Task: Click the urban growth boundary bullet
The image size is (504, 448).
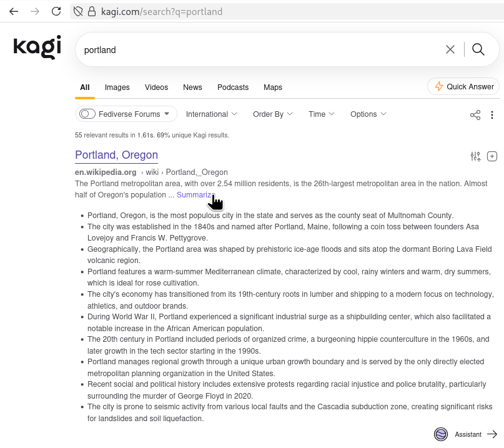Action: 286,367
